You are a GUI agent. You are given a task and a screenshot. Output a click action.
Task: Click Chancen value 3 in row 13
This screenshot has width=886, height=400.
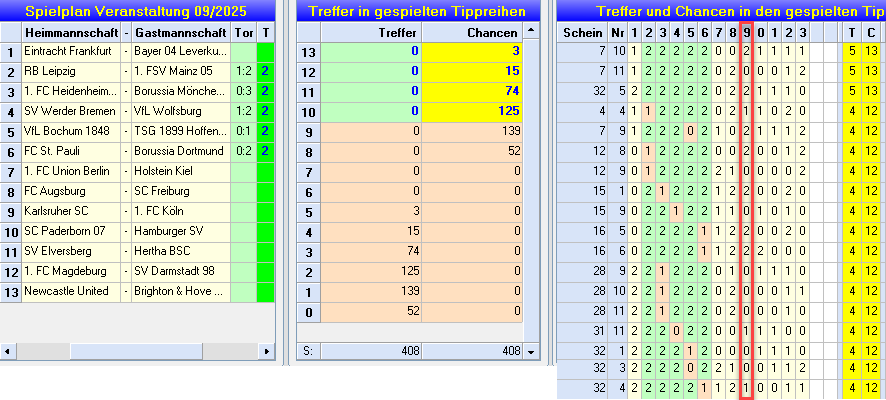point(472,51)
